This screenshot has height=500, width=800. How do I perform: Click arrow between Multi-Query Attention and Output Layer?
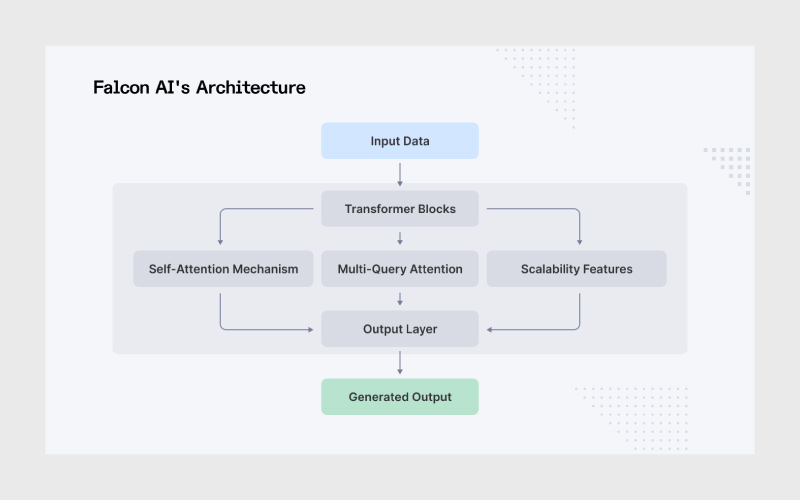[400, 299]
